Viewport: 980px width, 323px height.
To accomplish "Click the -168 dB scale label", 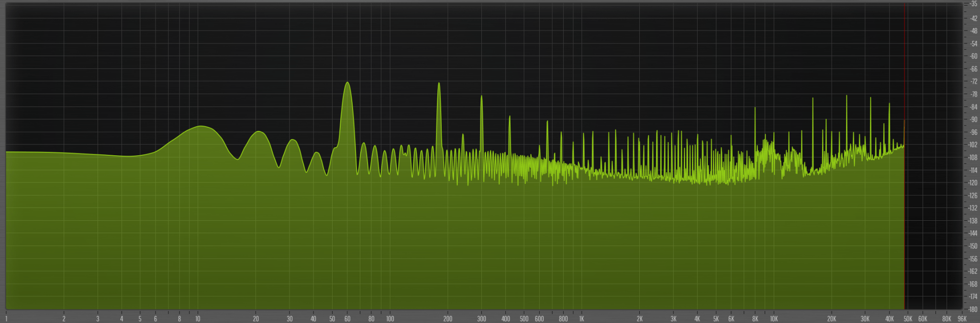I will pyautogui.click(x=973, y=284).
